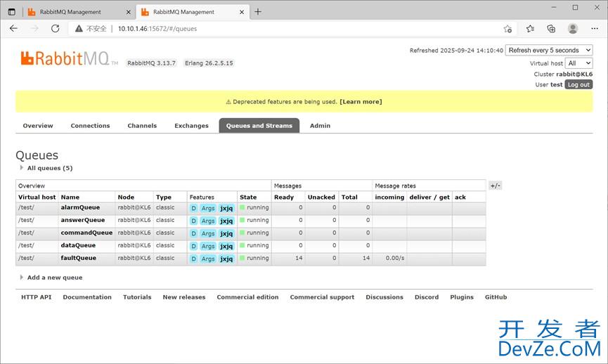Open the refresh interval dropdown
The height and width of the screenshot is (364, 608).
(549, 51)
